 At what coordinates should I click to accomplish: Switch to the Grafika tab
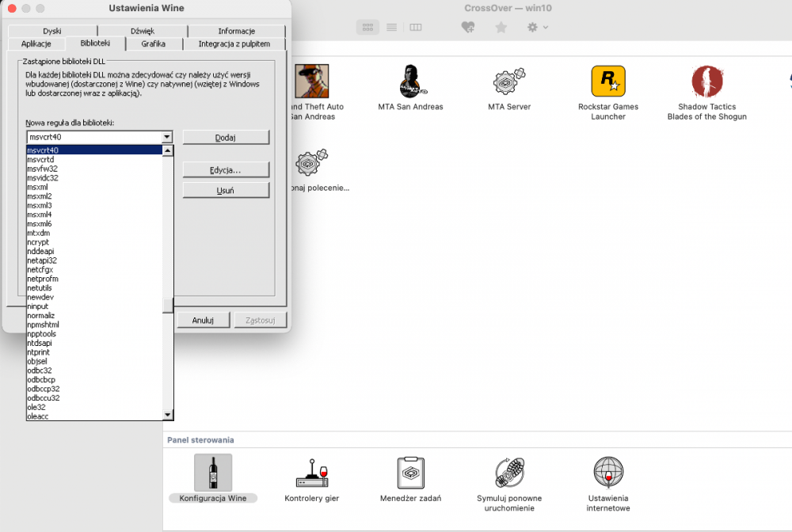pyautogui.click(x=153, y=44)
